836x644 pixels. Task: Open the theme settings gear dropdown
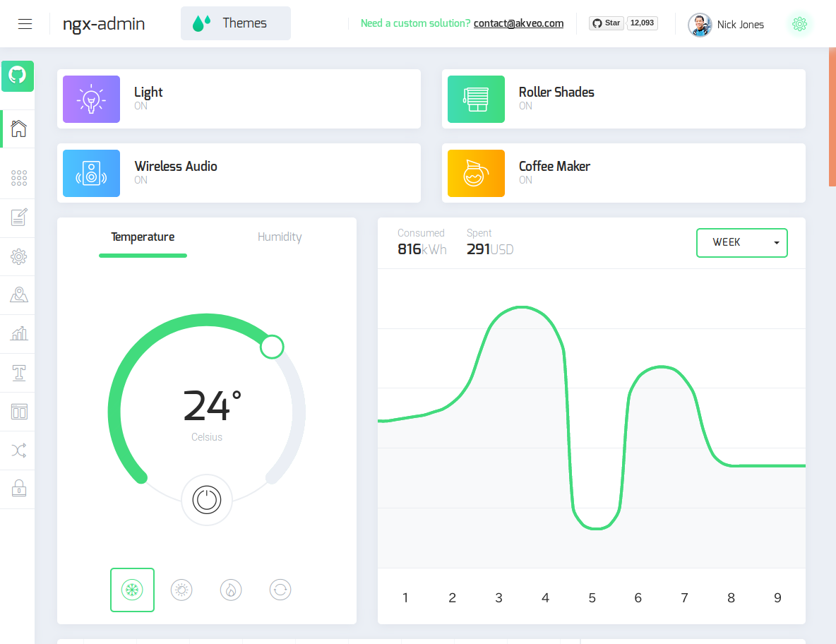coord(799,23)
